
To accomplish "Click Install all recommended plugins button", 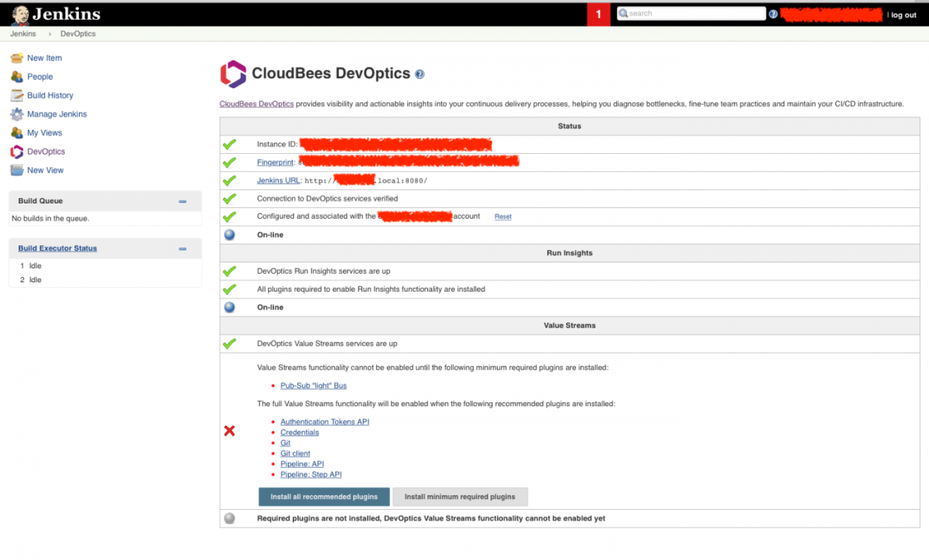I will click(324, 497).
